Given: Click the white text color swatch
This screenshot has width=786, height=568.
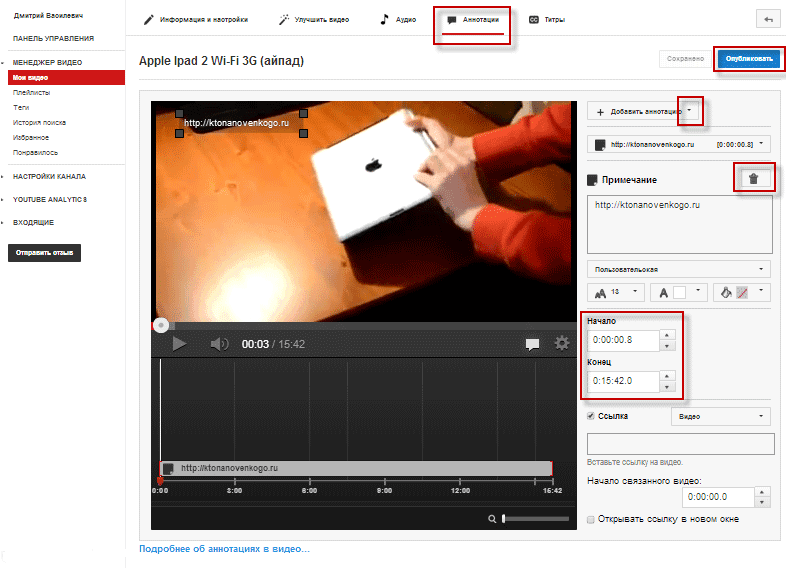Looking at the screenshot, I should tap(679, 293).
